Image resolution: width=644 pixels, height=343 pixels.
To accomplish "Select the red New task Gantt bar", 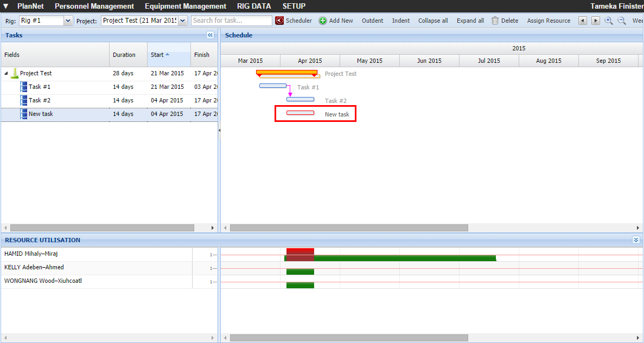I will (x=300, y=113).
